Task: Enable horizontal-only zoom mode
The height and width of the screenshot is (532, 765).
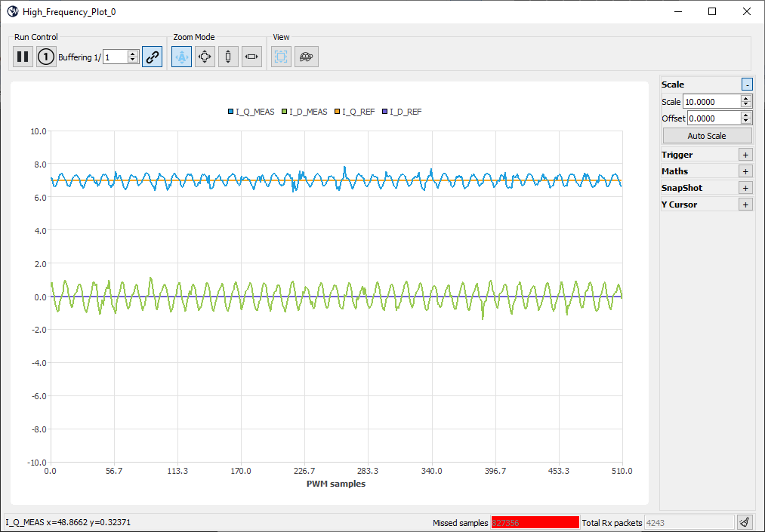Action: pos(251,57)
